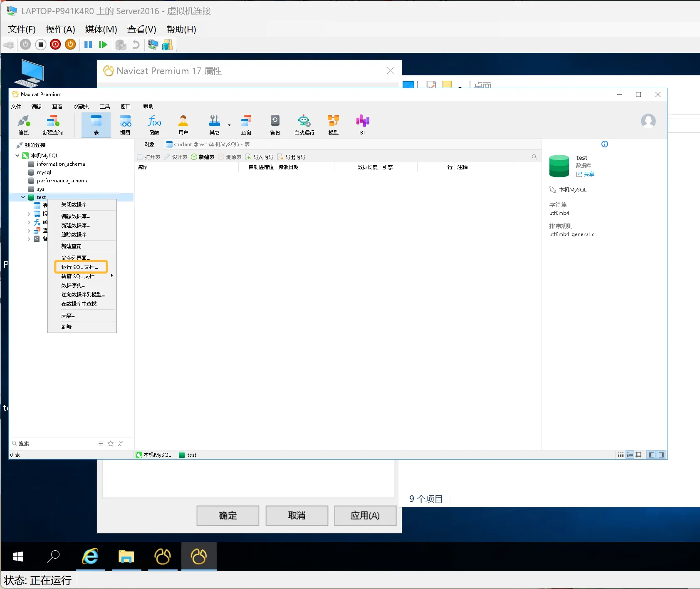Click 新建表 in the object toolbar

pyautogui.click(x=203, y=157)
